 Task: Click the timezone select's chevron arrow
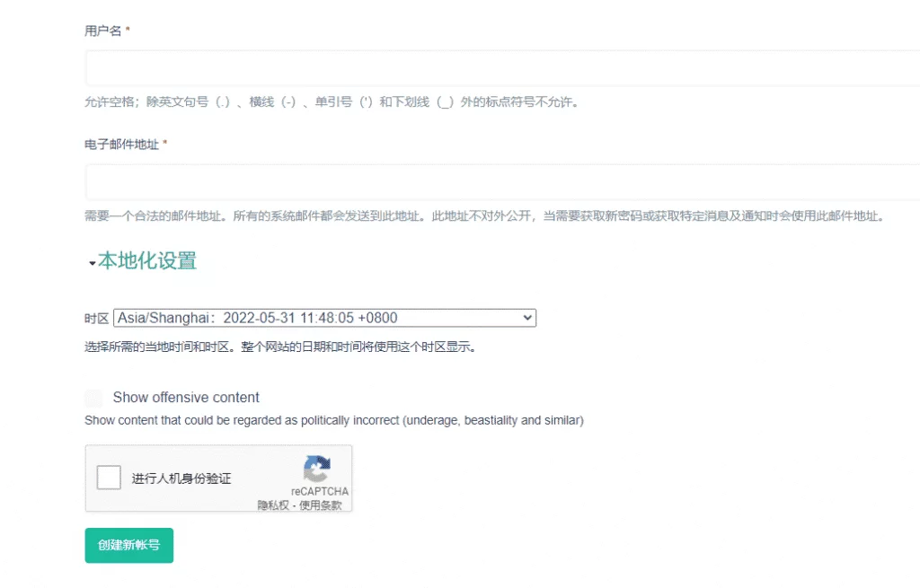coord(526,318)
